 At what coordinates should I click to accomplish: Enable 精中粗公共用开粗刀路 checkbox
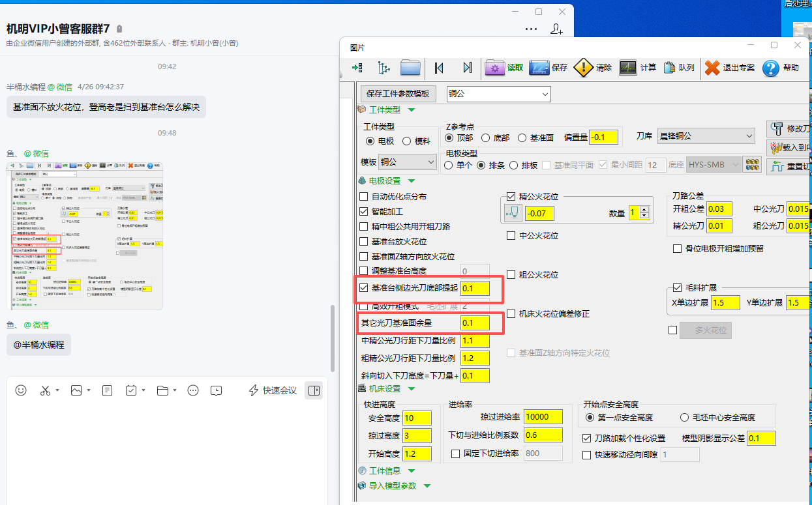[x=364, y=226]
